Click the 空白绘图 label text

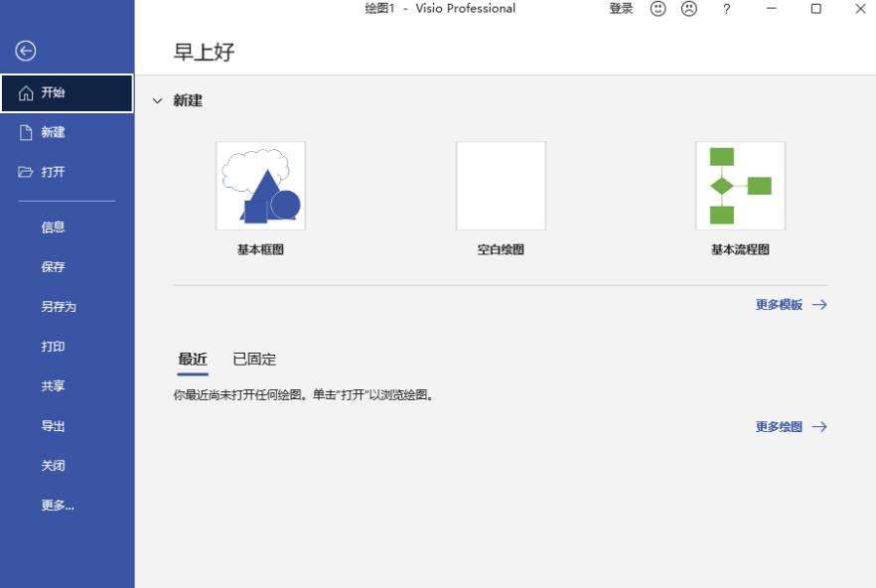pos(502,250)
